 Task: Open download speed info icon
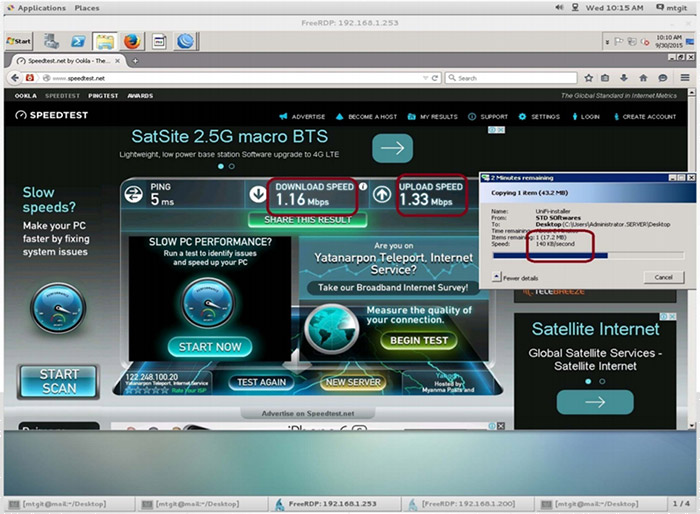pos(363,186)
